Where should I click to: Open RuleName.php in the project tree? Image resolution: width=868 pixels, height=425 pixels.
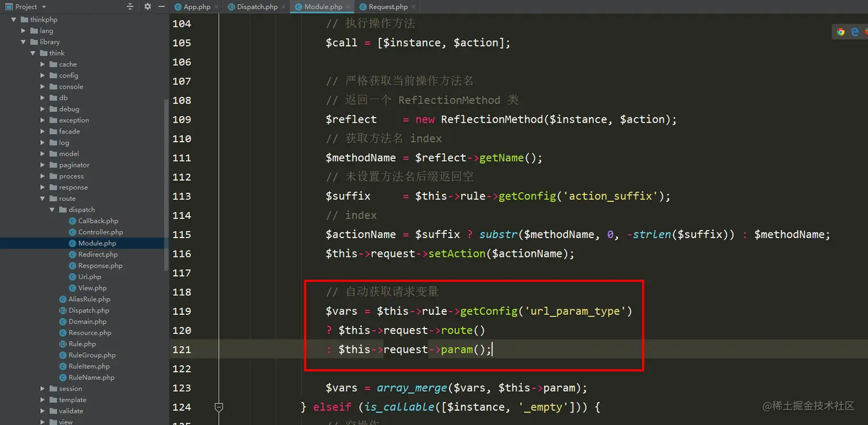(x=91, y=377)
